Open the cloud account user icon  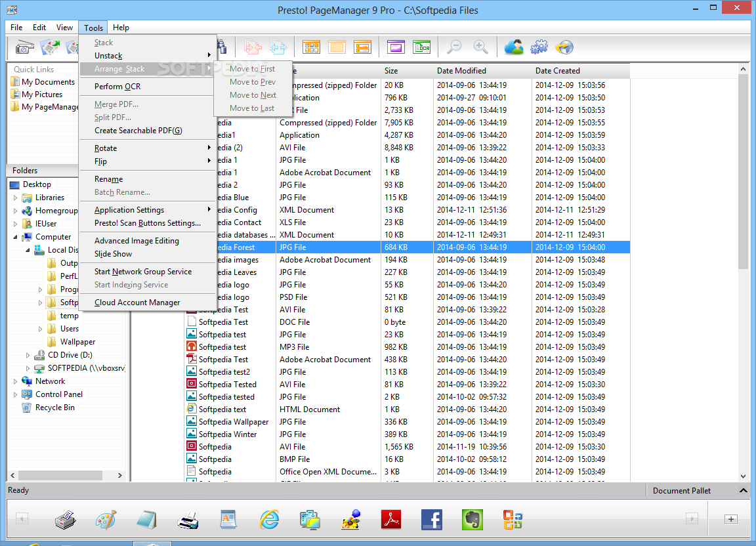[x=513, y=47]
